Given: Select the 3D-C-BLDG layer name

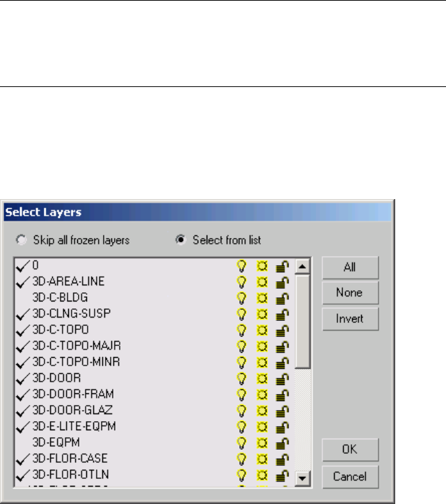Looking at the screenshot, I should tap(60, 298).
